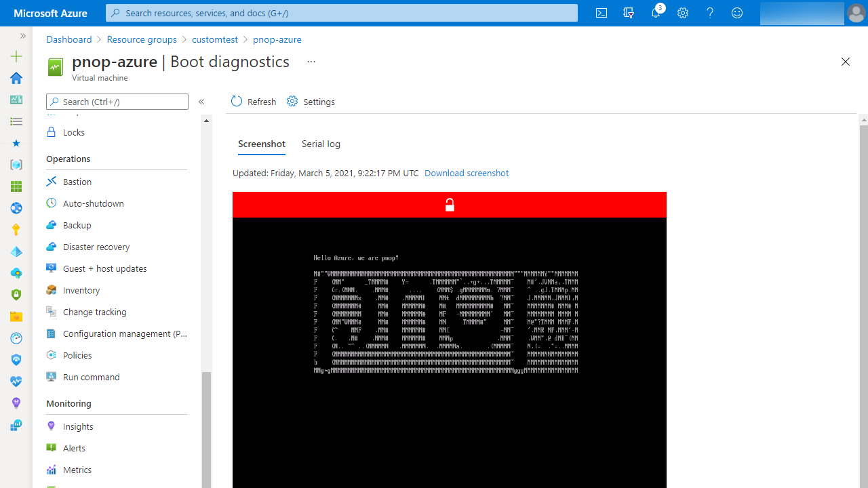Switch to the Serial log tab
This screenshot has width=868, height=488.
321,144
